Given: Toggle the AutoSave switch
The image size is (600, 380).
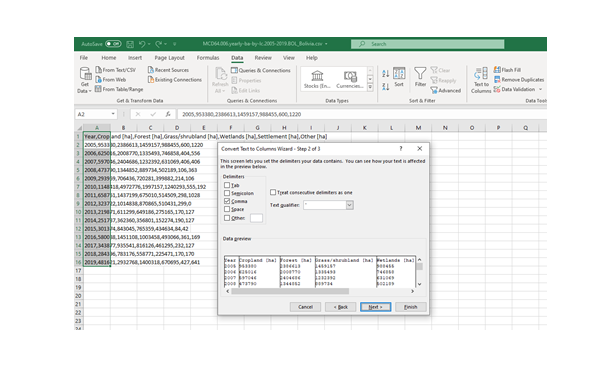Looking at the screenshot, I should (113, 44).
